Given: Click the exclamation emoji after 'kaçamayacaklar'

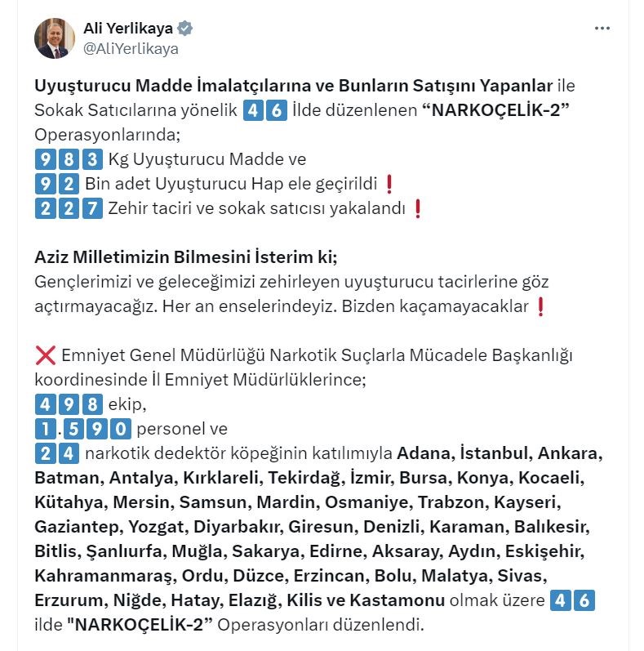Looking at the screenshot, I should click(x=540, y=306).
